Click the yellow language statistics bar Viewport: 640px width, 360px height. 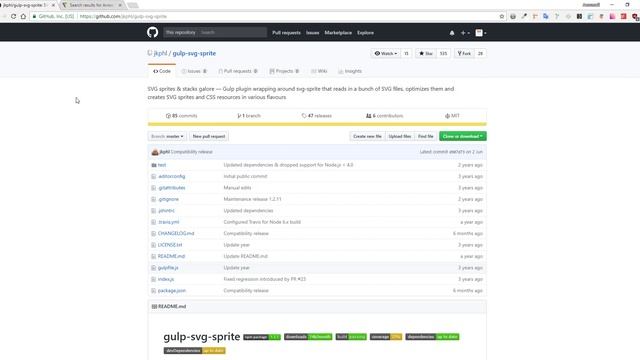[317, 124]
